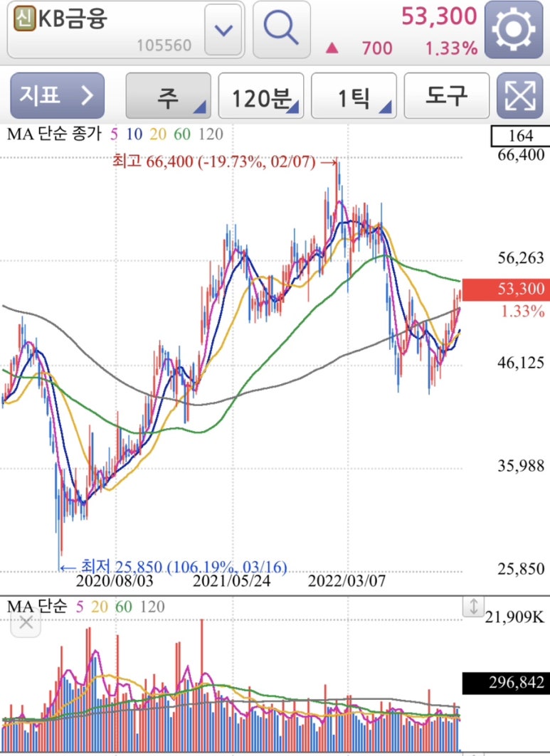Open the 1틱 tick interval dropdown

(354, 95)
